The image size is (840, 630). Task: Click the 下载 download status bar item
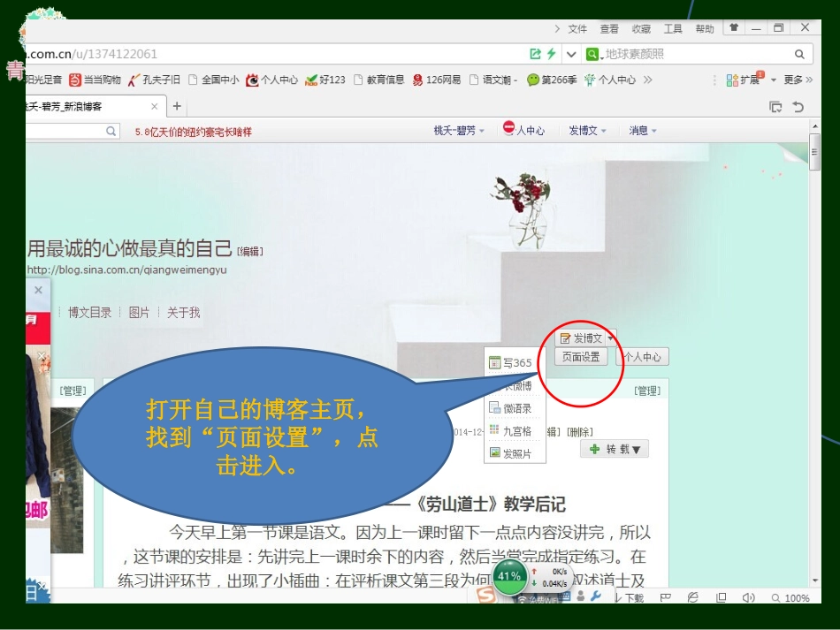pyautogui.click(x=630, y=598)
